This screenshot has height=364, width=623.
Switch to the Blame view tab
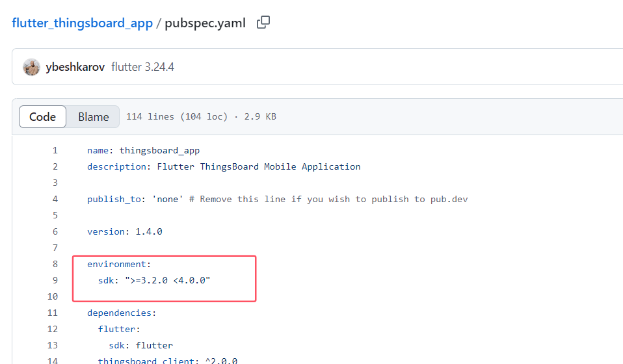[94, 117]
